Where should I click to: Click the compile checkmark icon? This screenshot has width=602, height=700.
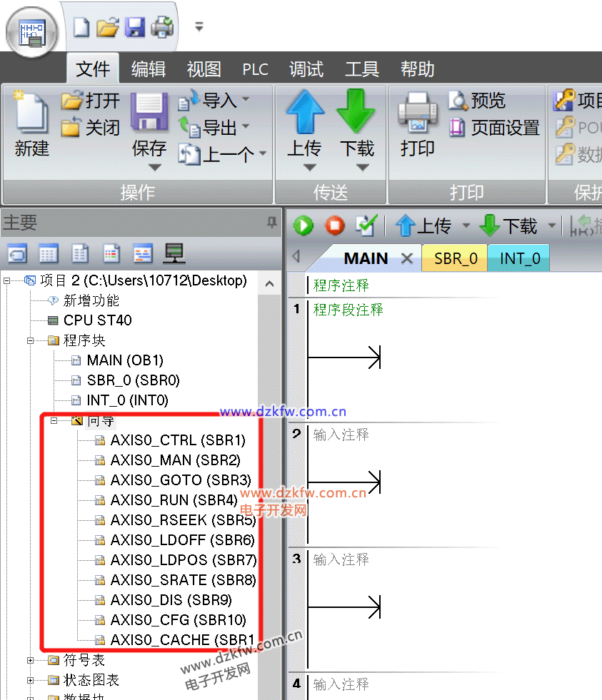[x=366, y=226]
